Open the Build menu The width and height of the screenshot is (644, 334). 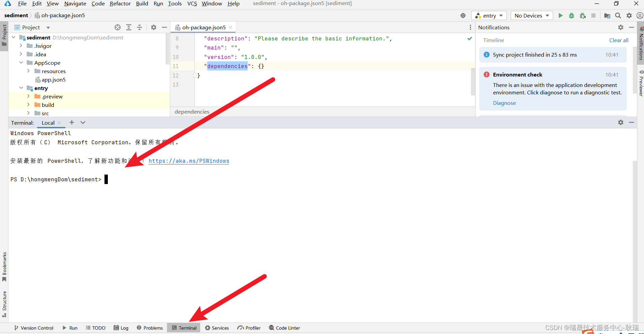pyautogui.click(x=142, y=3)
